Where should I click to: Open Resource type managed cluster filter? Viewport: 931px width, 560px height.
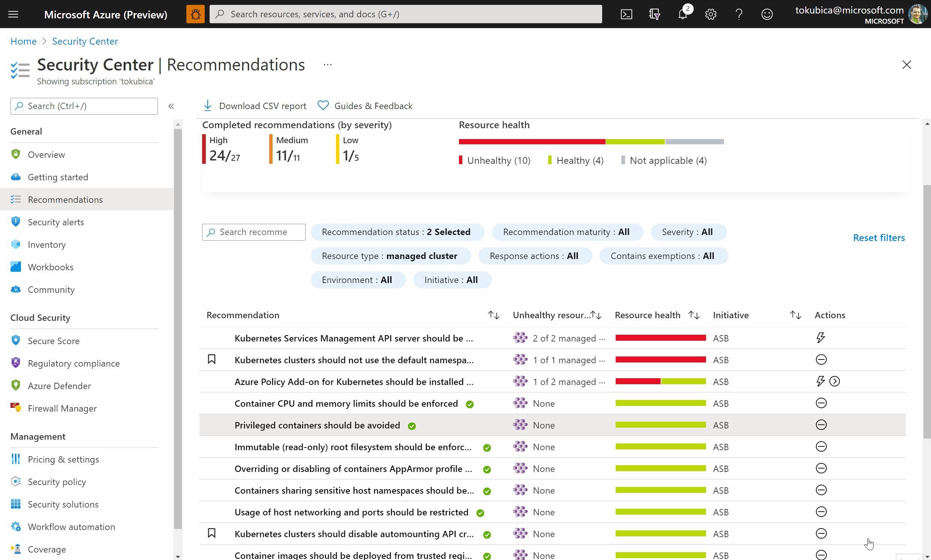coord(390,256)
